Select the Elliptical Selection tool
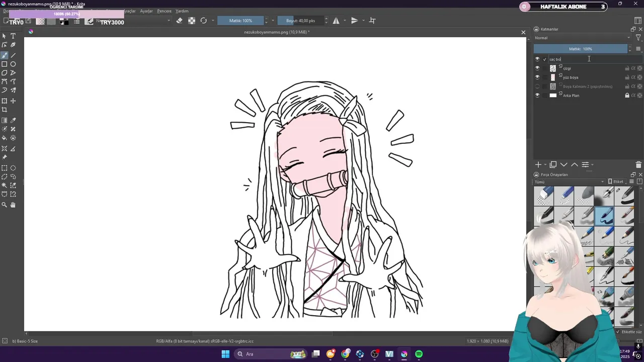 coord(13,168)
